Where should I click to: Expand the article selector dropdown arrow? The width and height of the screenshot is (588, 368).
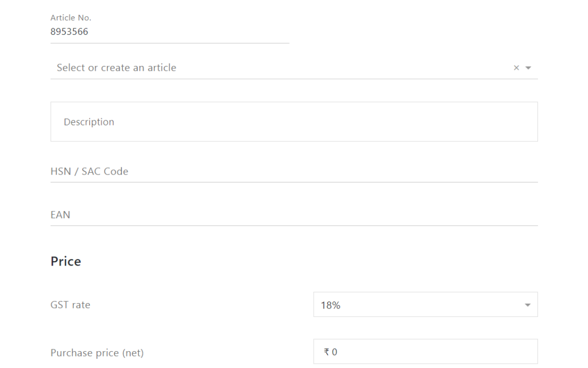coord(528,68)
